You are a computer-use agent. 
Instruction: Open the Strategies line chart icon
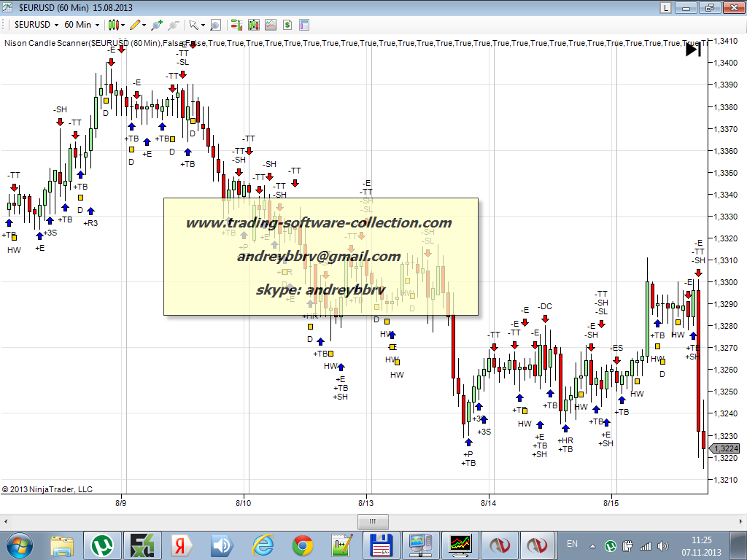point(271,25)
